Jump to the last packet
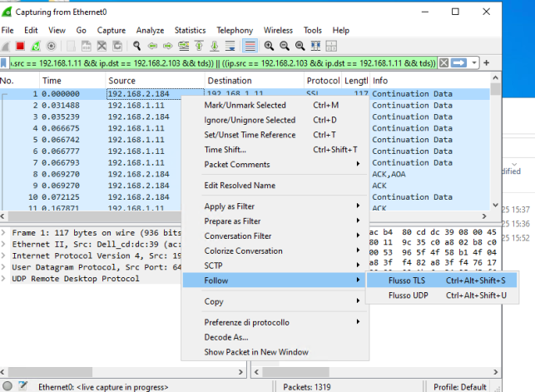Viewport: 535px width, 392px height. (215, 46)
